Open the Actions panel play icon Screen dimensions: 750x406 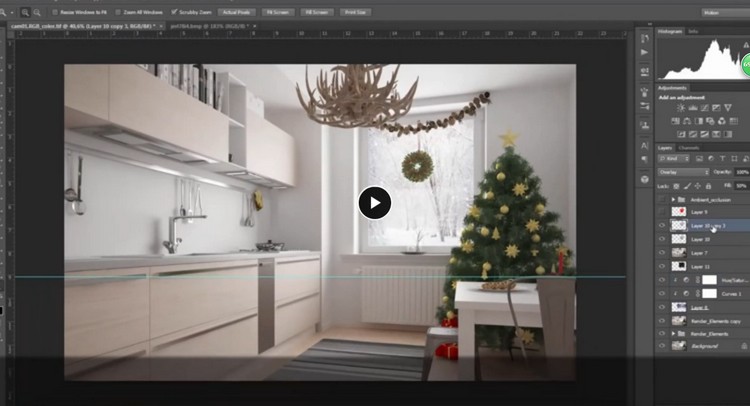coord(644,52)
